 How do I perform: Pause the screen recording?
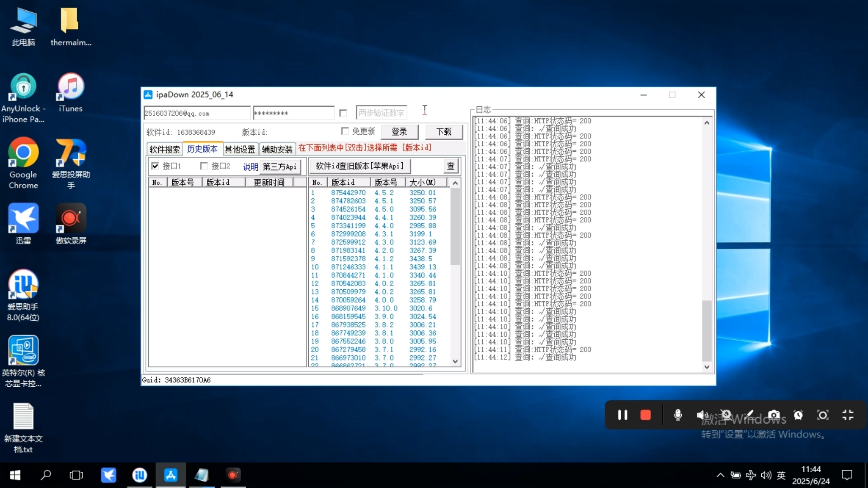tap(623, 415)
